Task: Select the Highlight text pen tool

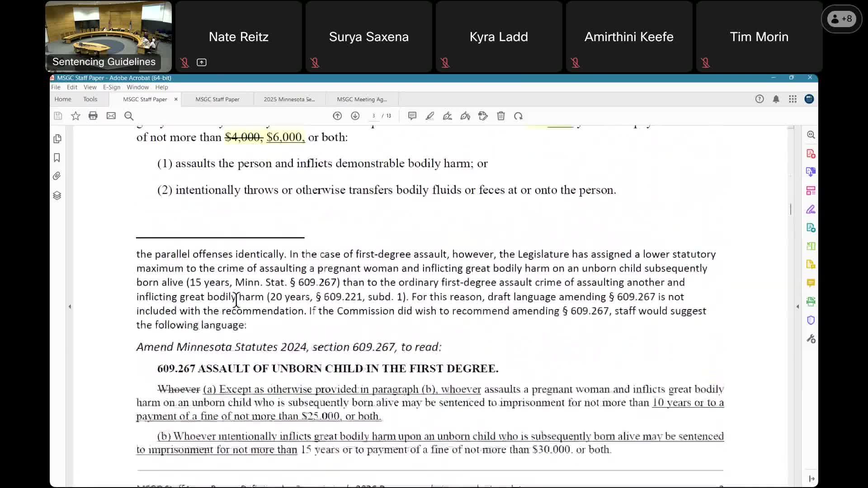Action: coord(430,116)
